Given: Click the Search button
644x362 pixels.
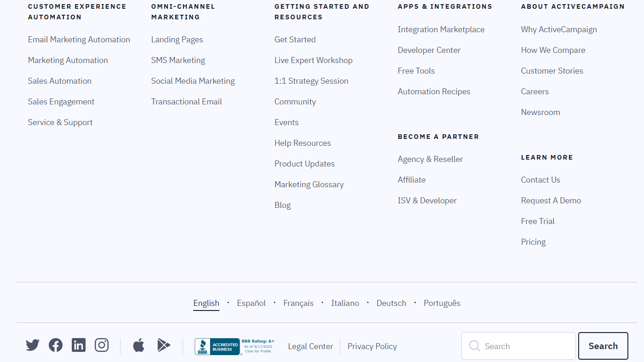Looking at the screenshot, I should pos(603,346).
